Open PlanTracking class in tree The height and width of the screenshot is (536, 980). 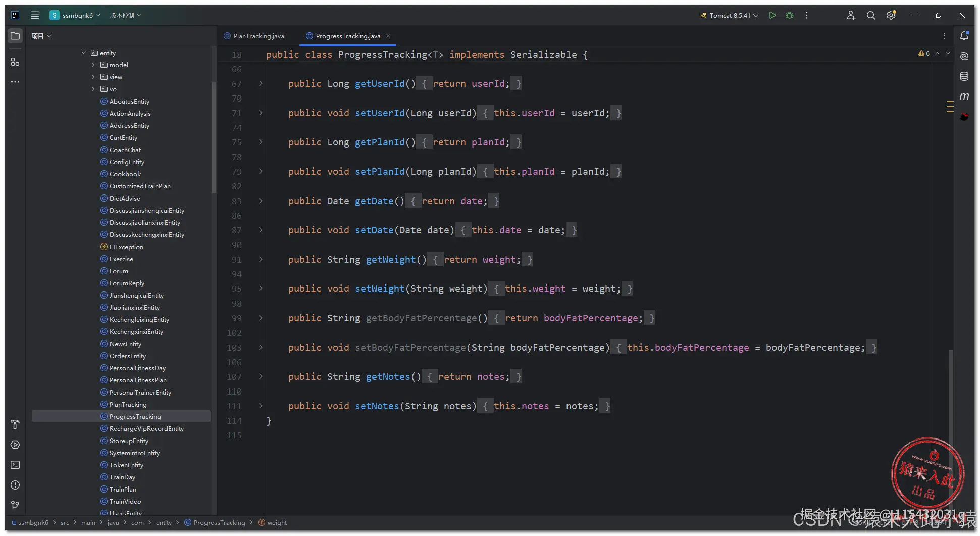[128, 404]
